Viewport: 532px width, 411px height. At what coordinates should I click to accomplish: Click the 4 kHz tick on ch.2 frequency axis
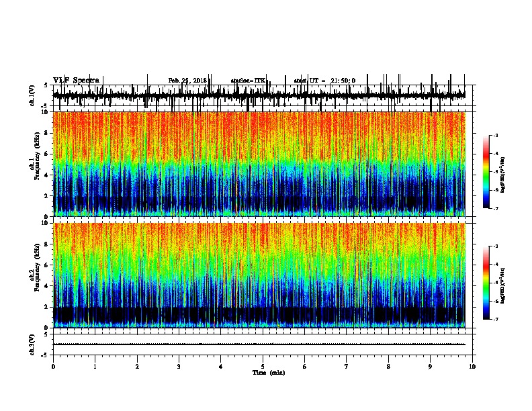(47, 286)
